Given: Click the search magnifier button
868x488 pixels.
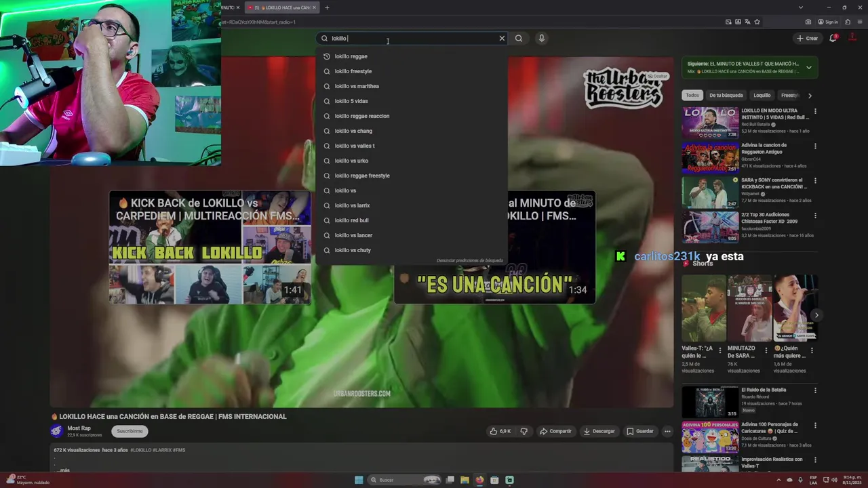Looking at the screenshot, I should point(519,38).
